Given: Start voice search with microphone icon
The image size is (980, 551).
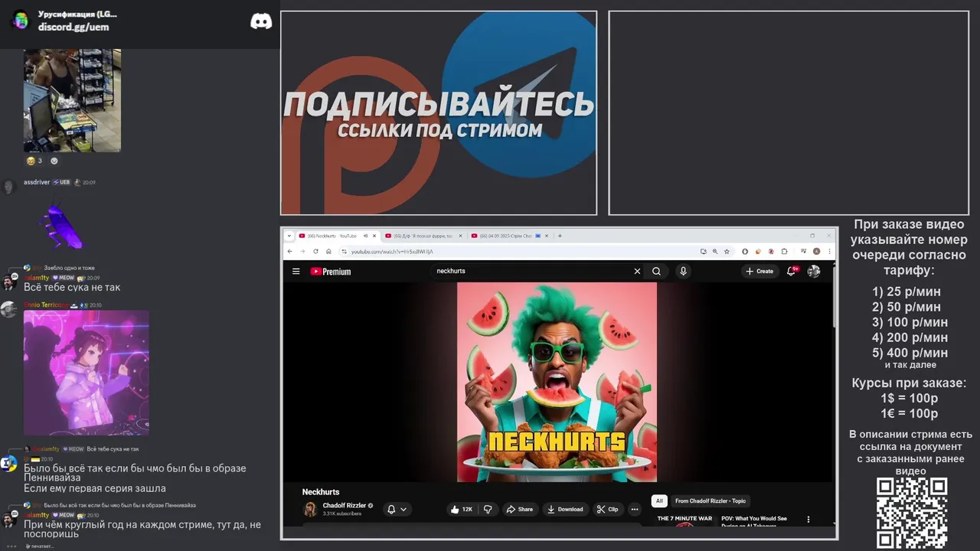Looking at the screenshot, I should coord(683,271).
